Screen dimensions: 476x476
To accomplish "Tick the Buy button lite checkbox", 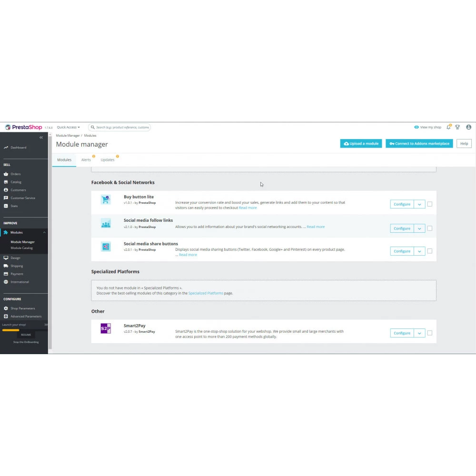I will [x=429, y=204].
